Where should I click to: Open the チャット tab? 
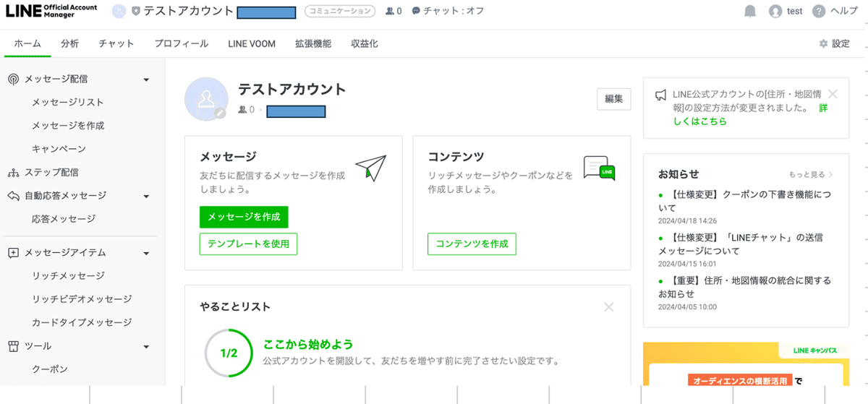click(116, 43)
